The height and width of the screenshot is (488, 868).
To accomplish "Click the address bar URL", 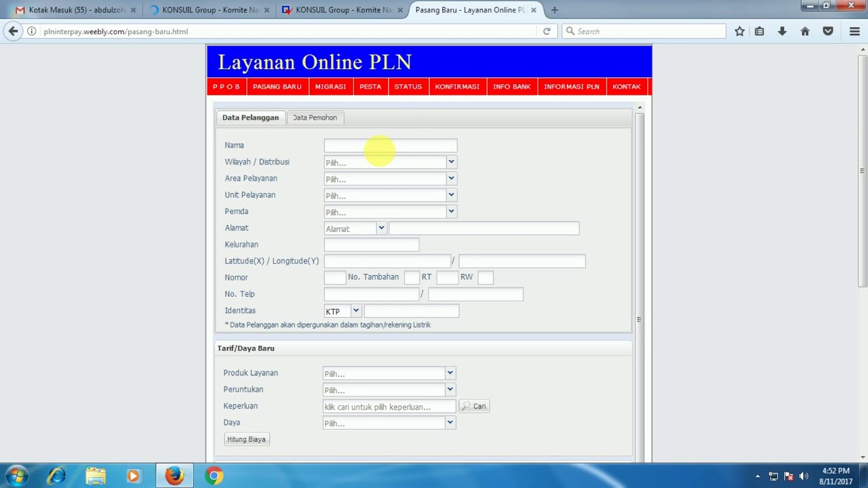I will (116, 31).
